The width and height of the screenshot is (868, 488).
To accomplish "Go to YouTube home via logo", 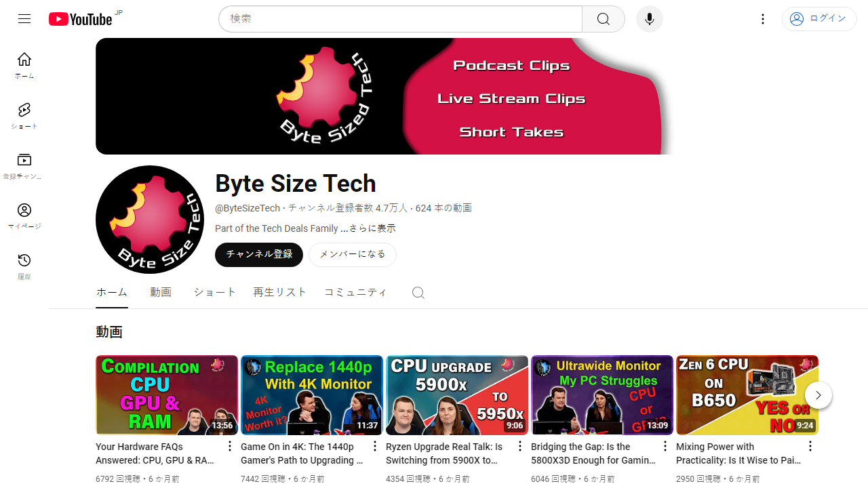I will [x=81, y=19].
